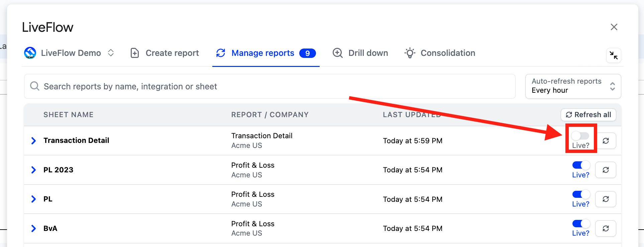
Task: Click the Drill down magnifier icon
Action: [x=338, y=53]
